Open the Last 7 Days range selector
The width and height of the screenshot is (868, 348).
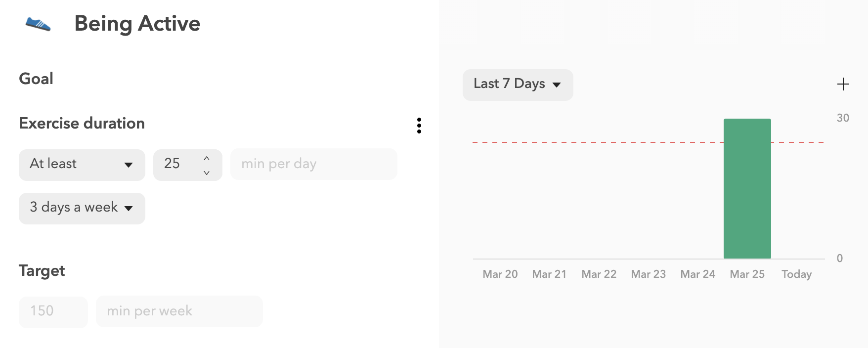(x=518, y=85)
